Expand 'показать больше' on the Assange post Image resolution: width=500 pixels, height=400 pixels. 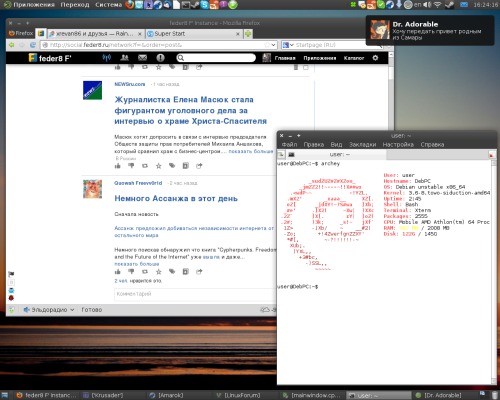pos(137,264)
